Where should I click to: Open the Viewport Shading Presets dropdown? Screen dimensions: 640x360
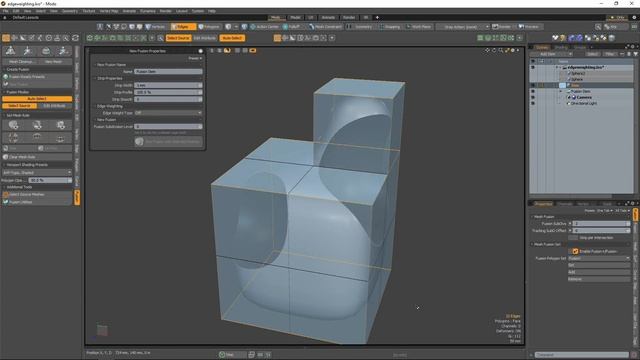(x=37, y=173)
